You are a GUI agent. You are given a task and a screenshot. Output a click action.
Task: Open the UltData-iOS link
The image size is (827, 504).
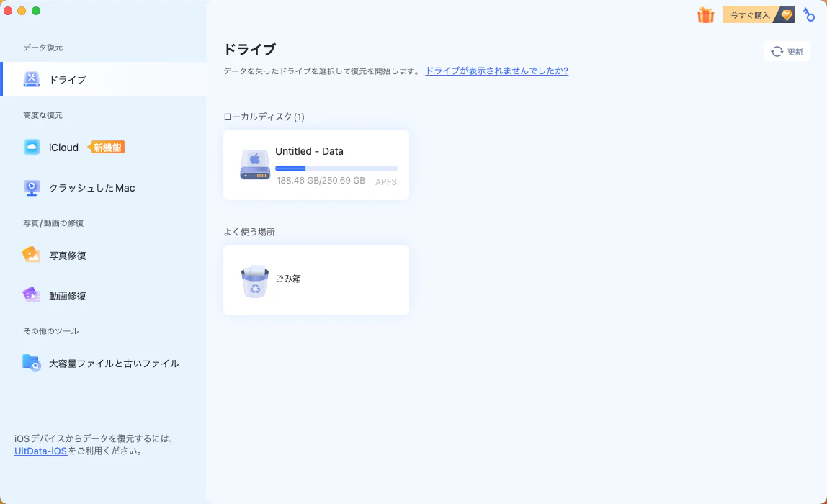coord(40,451)
